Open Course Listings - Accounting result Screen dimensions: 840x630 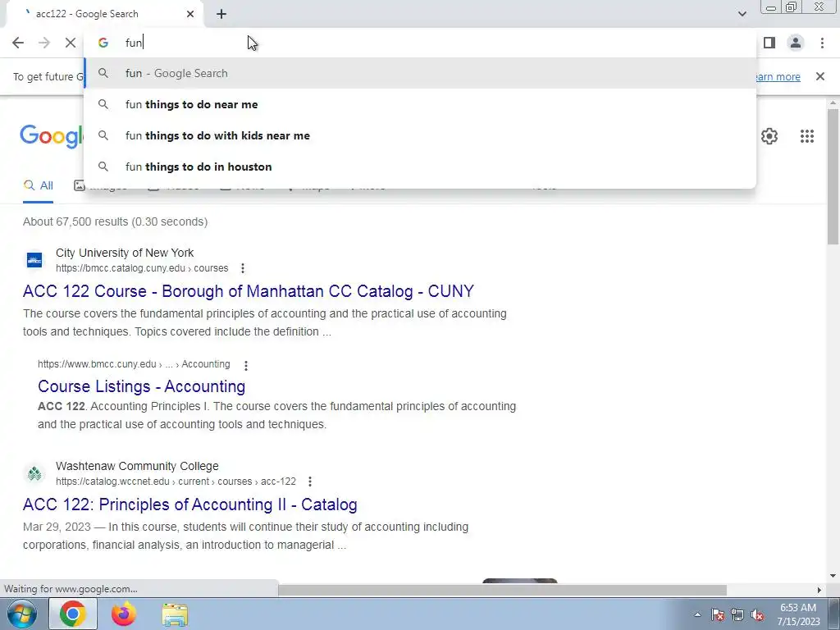[x=141, y=386]
